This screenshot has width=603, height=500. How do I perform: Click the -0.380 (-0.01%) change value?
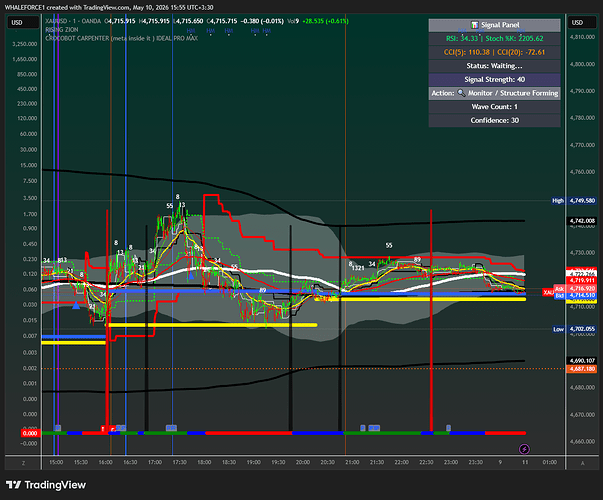(x=262, y=21)
